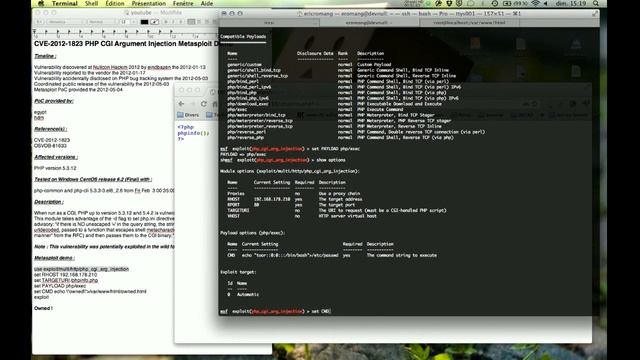Click the browser back arrow button
The image size is (640, 360).
pos(182,104)
